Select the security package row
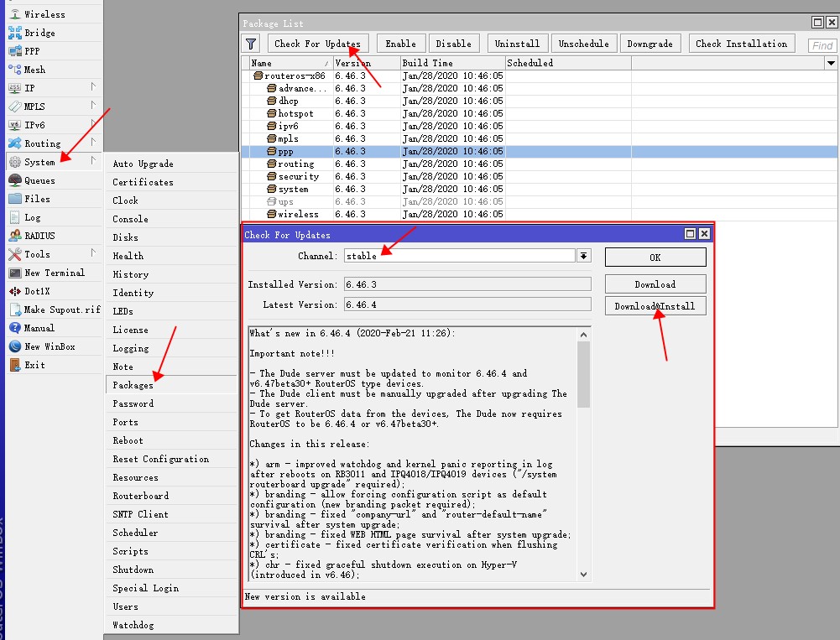This screenshot has width=840, height=640. click(x=540, y=177)
